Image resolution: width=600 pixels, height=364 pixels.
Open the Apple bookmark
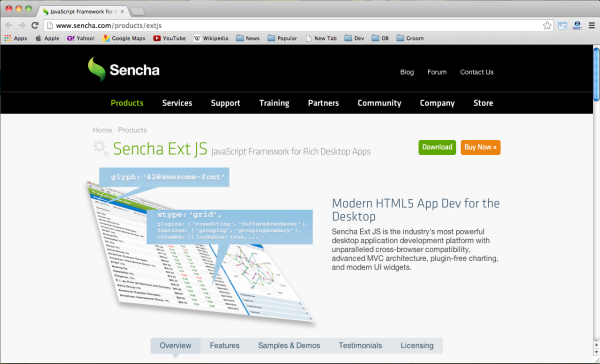pyautogui.click(x=47, y=38)
